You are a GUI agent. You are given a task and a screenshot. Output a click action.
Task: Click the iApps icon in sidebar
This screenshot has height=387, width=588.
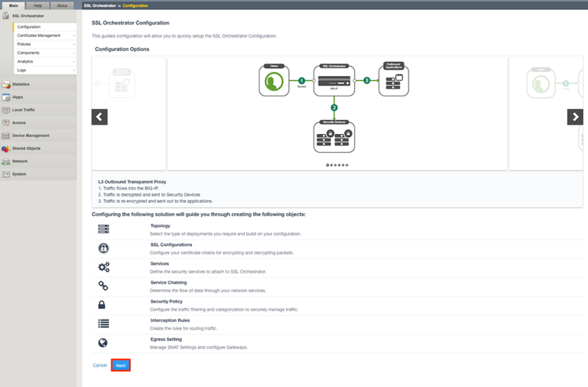[x=5, y=97]
